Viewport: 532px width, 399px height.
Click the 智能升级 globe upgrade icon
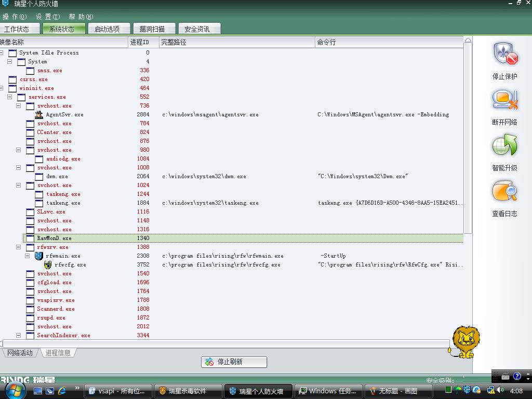tap(505, 145)
